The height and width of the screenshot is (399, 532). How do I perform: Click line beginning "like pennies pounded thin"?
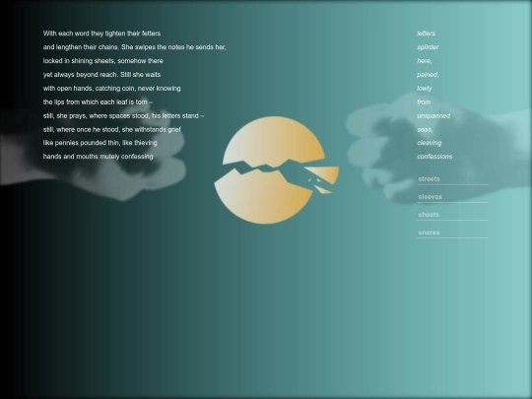(100, 143)
